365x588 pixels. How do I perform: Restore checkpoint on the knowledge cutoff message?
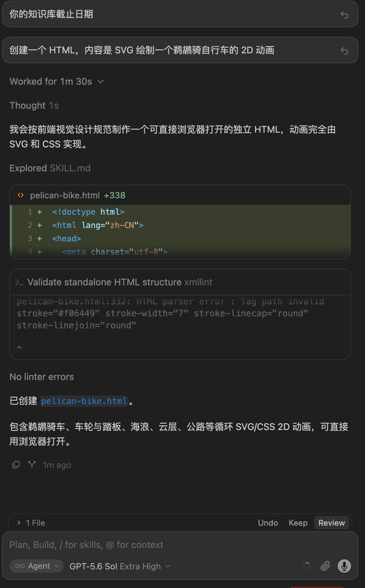[x=344, y=15]
